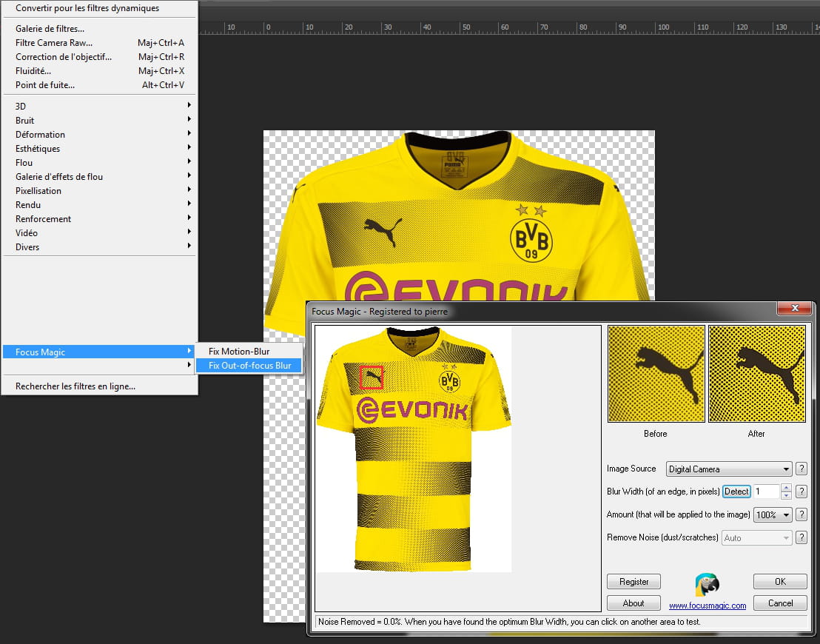Open help for Remove Noise setting
Screen dimensions: 820x644
coord(801,537)
